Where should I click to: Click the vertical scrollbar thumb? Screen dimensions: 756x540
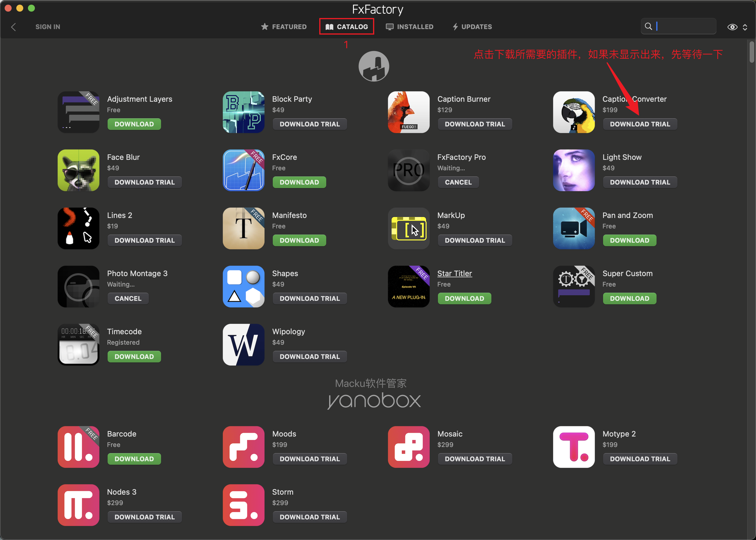pos(752,52)
